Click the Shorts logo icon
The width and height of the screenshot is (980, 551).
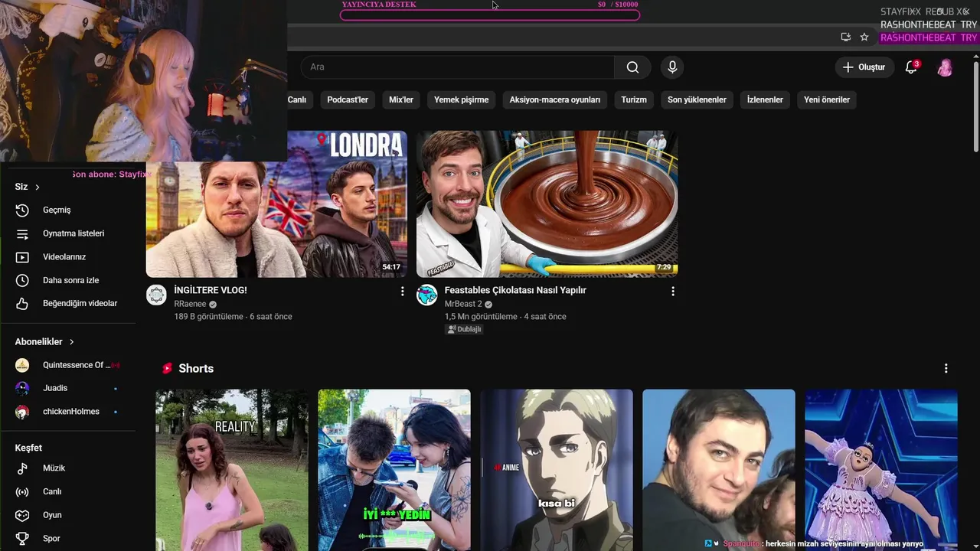[167, 369]
